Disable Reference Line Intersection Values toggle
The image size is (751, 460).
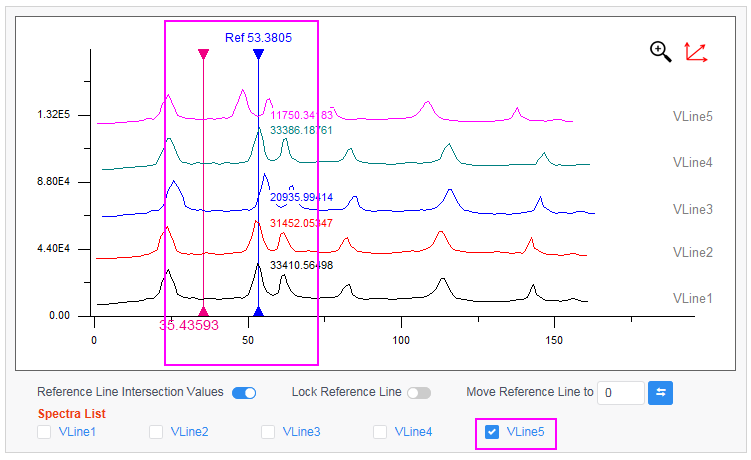pos(243,393)
